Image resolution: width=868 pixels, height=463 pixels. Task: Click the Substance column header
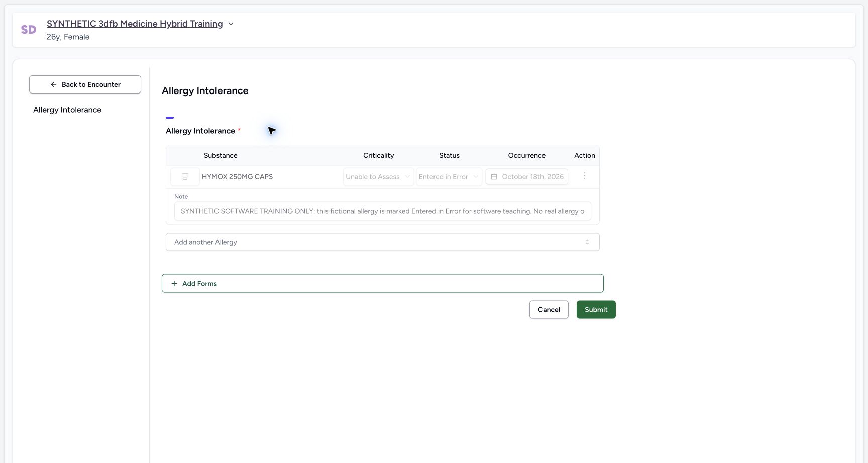[221, 155]
